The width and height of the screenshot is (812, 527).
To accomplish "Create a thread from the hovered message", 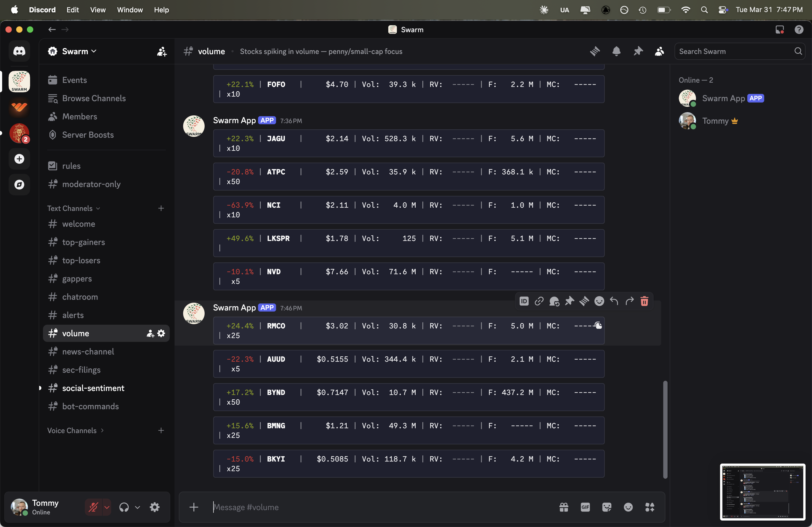I will click(x=554, y=301).
